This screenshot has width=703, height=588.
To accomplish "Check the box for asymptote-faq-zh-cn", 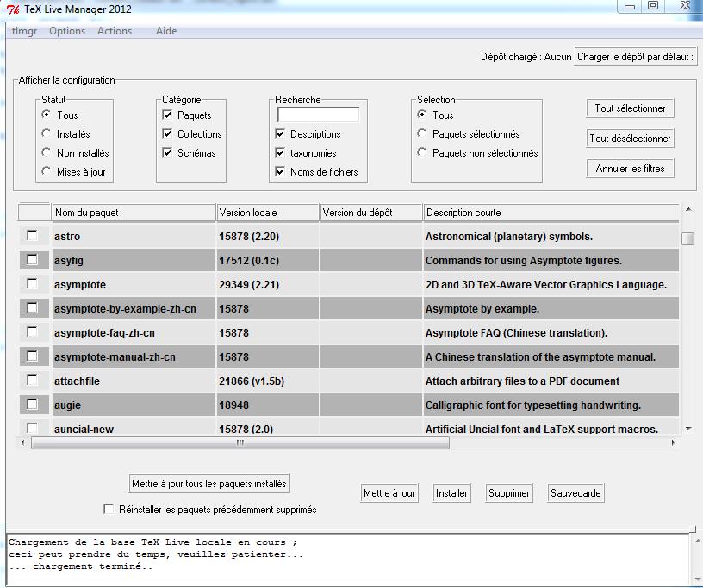I will click(32, 331).
